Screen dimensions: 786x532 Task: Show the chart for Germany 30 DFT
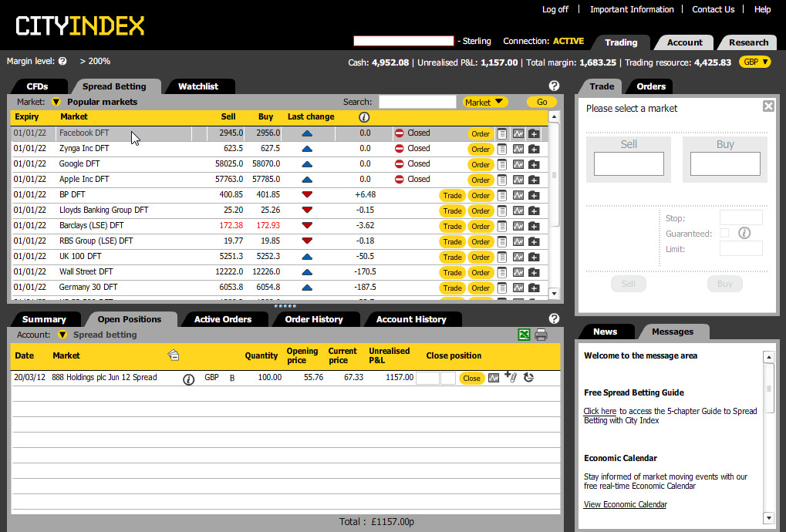[518, 288]
